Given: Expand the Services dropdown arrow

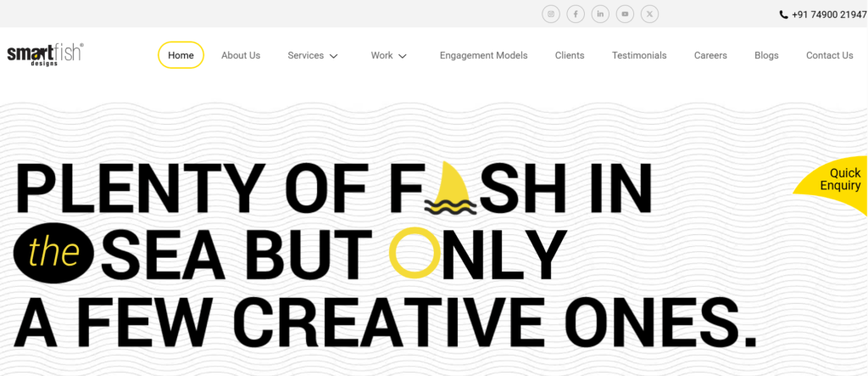Looking at the screenshot, I should [x=333, y=56].
